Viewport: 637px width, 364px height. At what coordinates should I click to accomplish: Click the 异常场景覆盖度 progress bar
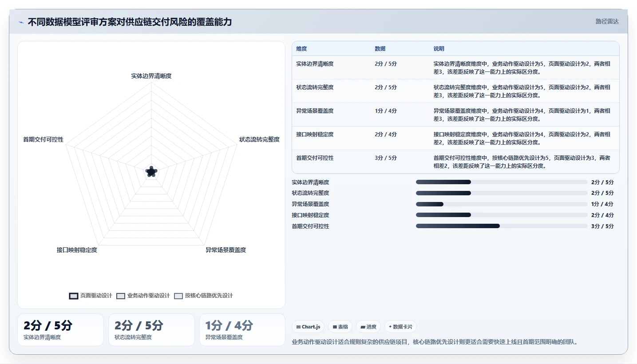[x=502, y=204]
